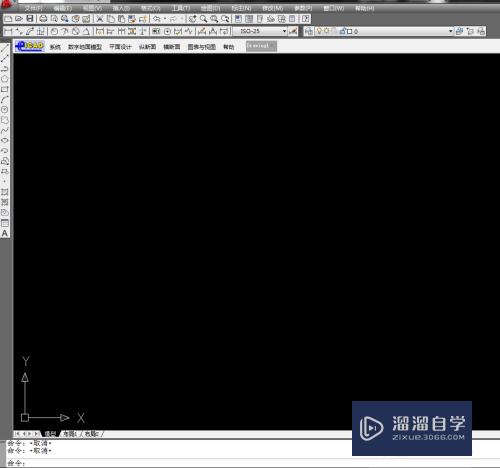Open the 数字地面模型 plugin menu
This screenshot has height=468, width=500.
tap(85, 47)
